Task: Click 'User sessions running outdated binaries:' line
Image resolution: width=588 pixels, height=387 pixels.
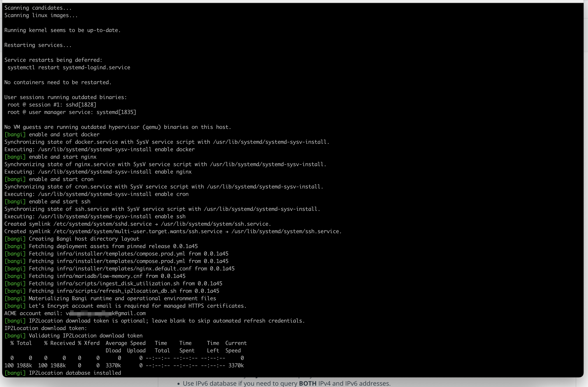Action: click(66, 97)
